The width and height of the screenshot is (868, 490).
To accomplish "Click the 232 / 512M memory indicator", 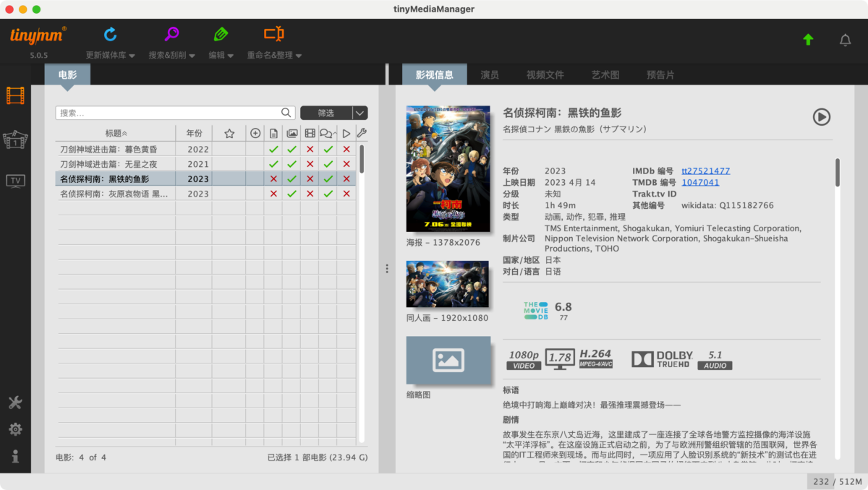I will click(837, 481).
